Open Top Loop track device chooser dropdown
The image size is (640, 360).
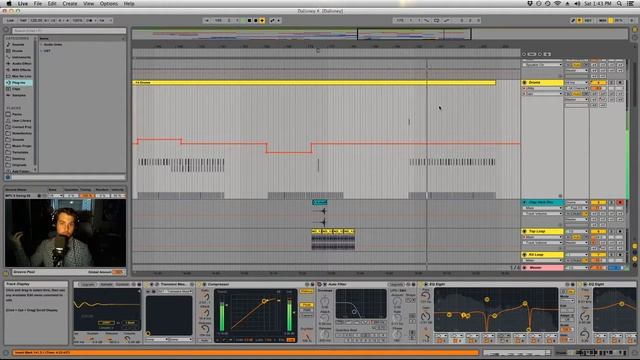(x=543, y=237)
